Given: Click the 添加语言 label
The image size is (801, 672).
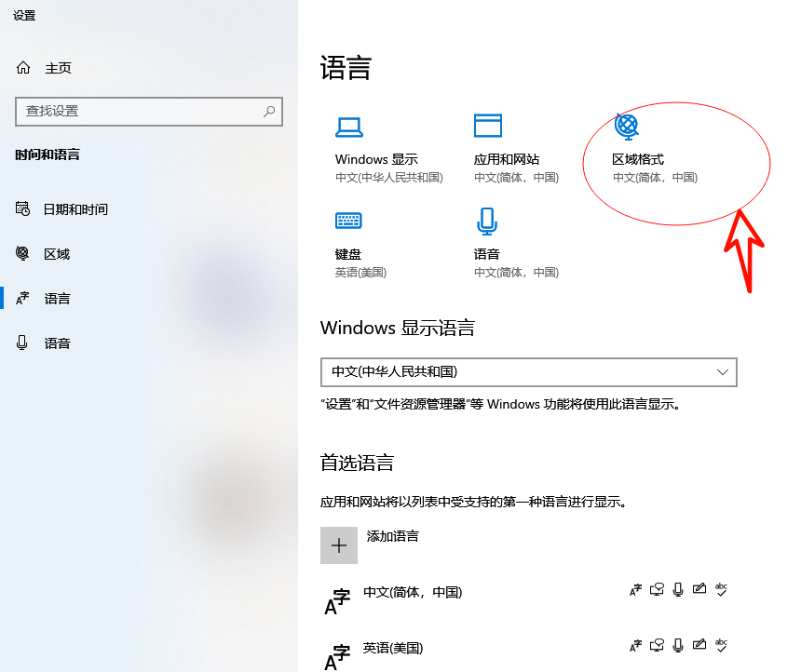Looking at the screenshot, I should 392,536.
